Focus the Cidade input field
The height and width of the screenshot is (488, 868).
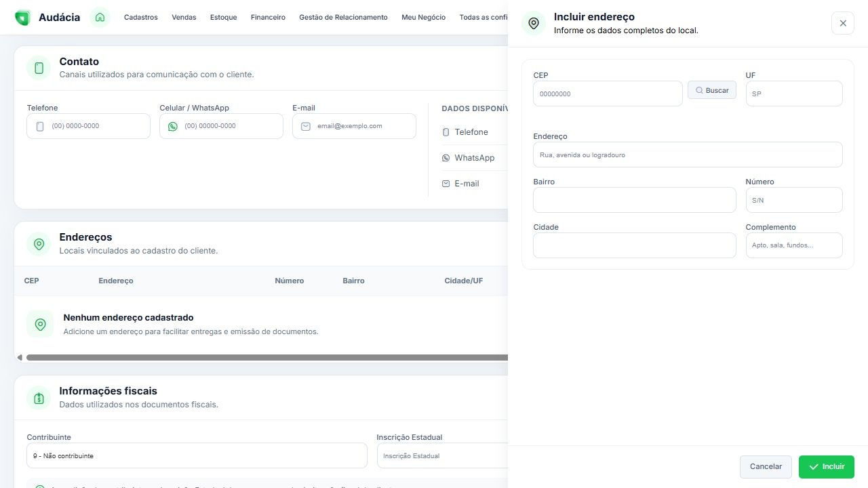(x=635, y=245)
